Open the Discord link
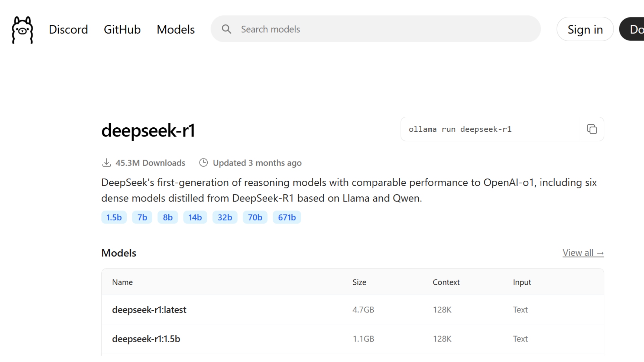The image size is (644, 362). click(68, 29)
